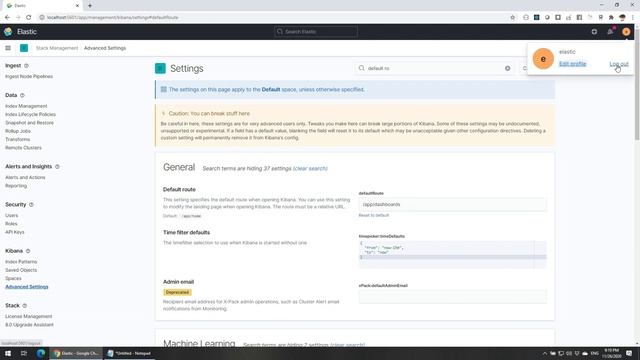Screen dimensions: 640x360
Task: Open Remote Clusters
Action: [x=23, y=148]
